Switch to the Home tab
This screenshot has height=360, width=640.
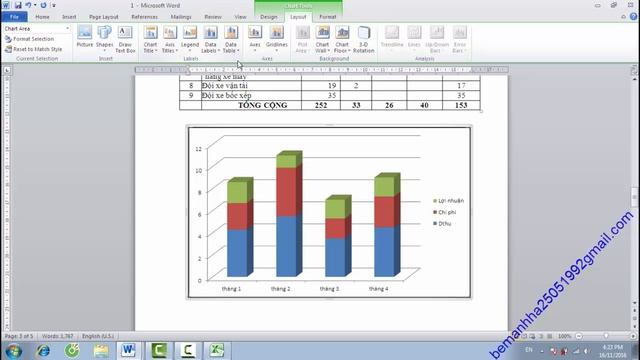click(x=42, y=17)
